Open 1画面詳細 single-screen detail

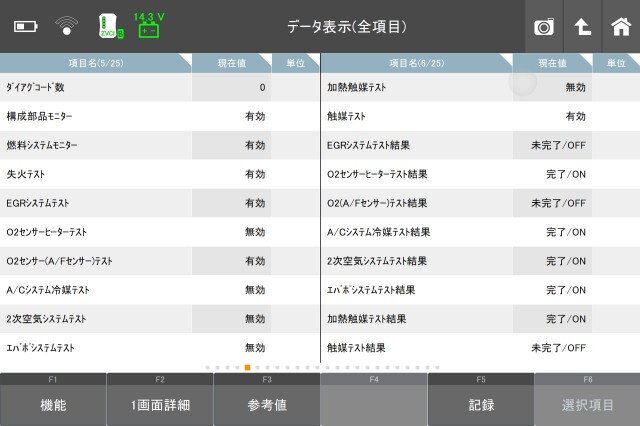160,400
